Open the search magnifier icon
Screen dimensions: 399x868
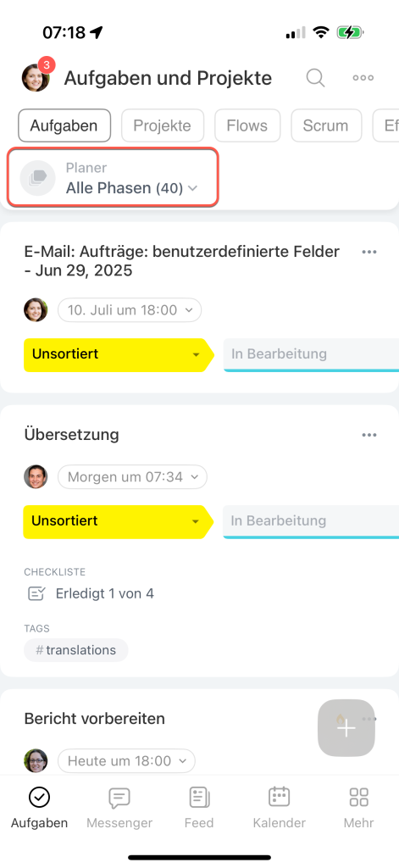(x=315, y=78)
